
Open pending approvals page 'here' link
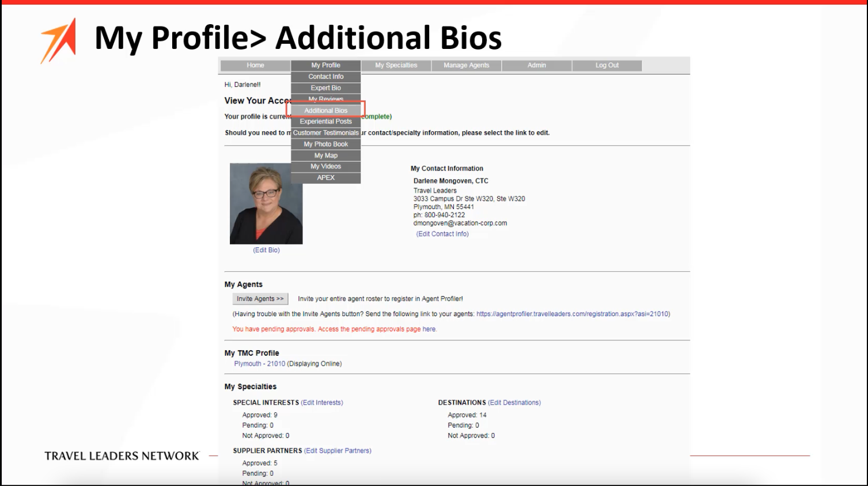point(429,329)
